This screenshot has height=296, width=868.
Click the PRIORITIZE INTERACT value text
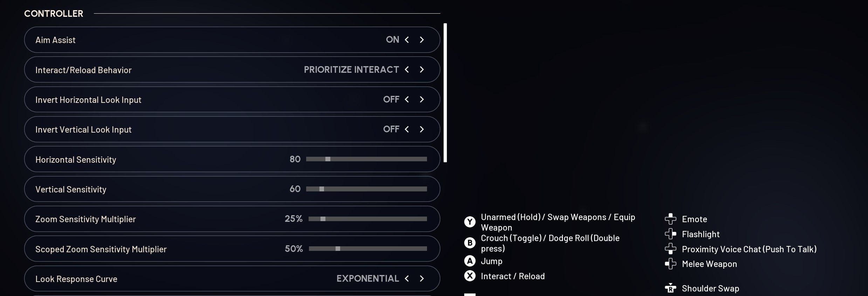click(351, 69)
